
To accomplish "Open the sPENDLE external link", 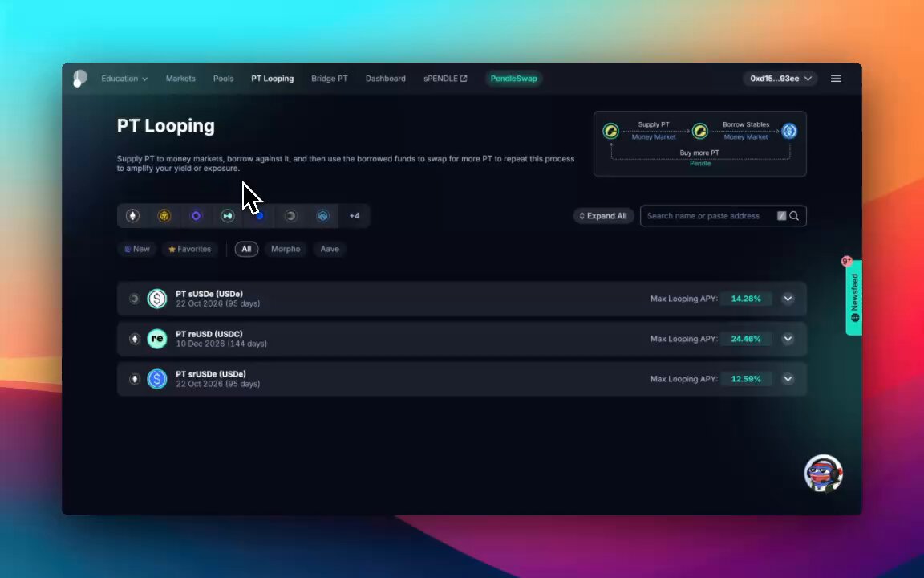I will [x=445, y=79].
